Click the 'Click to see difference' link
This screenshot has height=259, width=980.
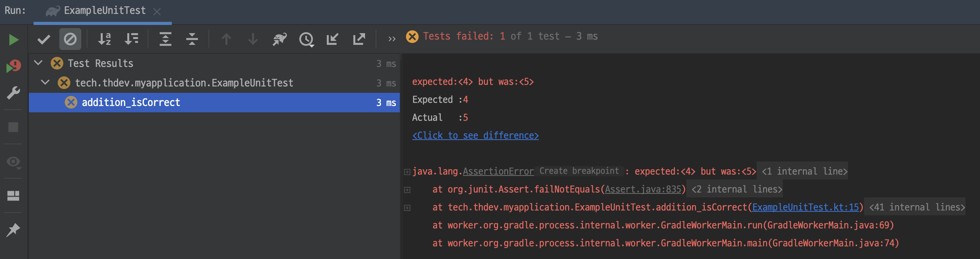click(x=475, y=135)
